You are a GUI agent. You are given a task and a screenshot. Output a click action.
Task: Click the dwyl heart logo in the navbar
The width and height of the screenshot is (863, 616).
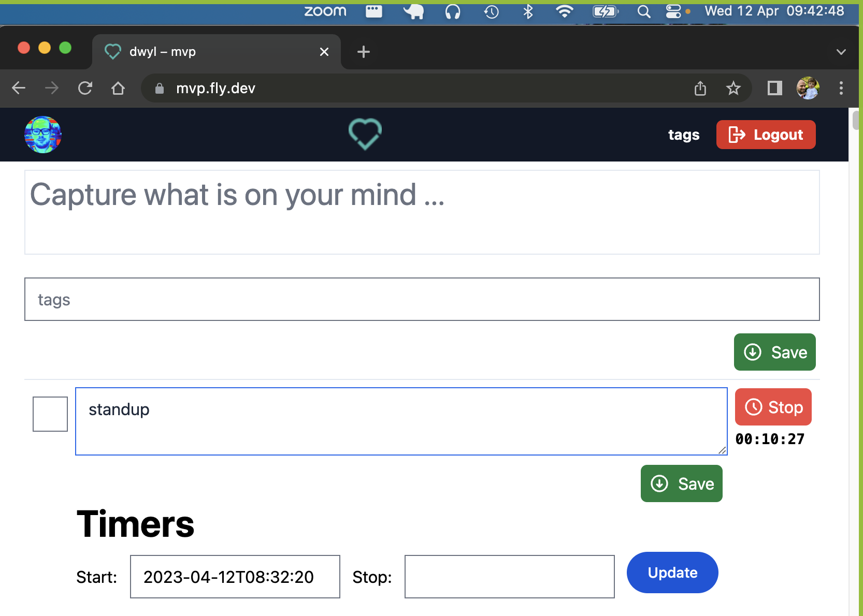click(365, 134)
